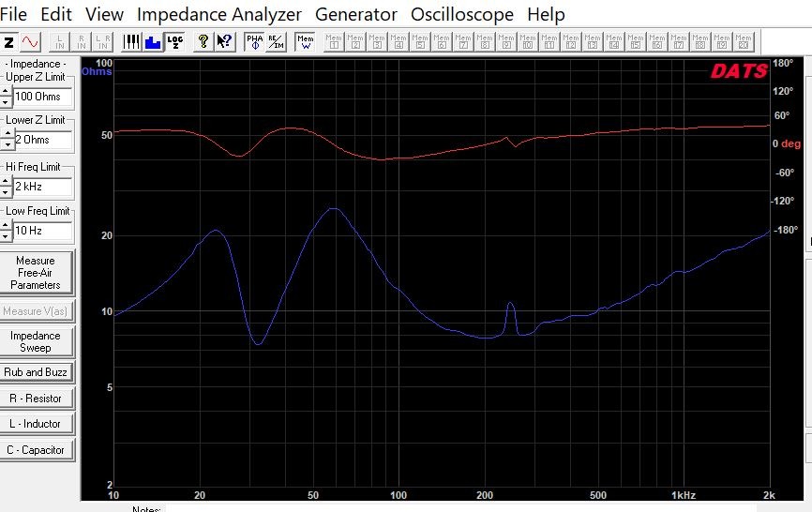Viewport: 812px width, 512px height.
Task: Start Measure Free-Air Parameters
Action: click(x=37, y=273)
